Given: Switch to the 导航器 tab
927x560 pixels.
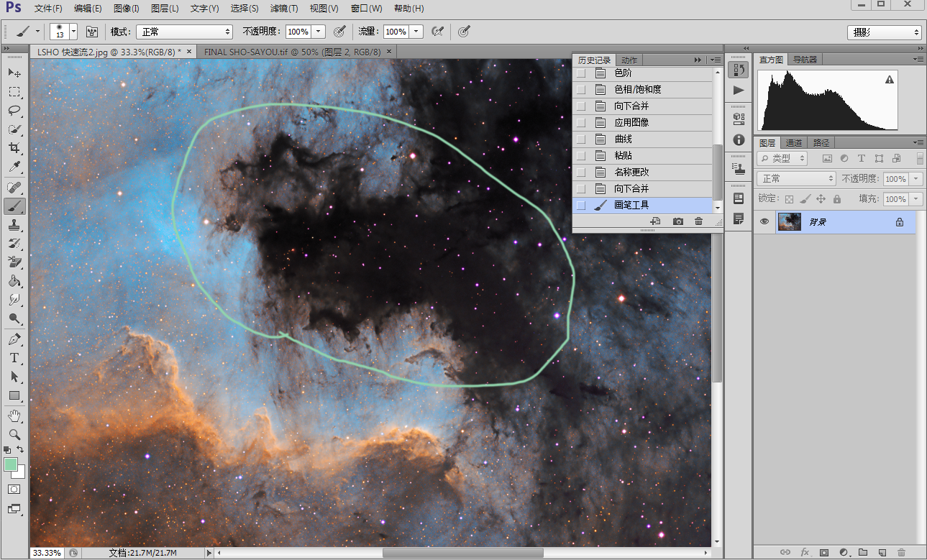Looking at the screenshot, I should pos(805,60).
